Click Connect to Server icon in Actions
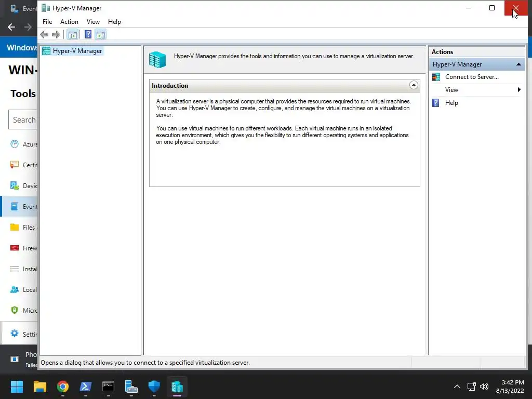The width and height of the screenshot is (532, 399). pyautogui.click(x=436, y=77)
